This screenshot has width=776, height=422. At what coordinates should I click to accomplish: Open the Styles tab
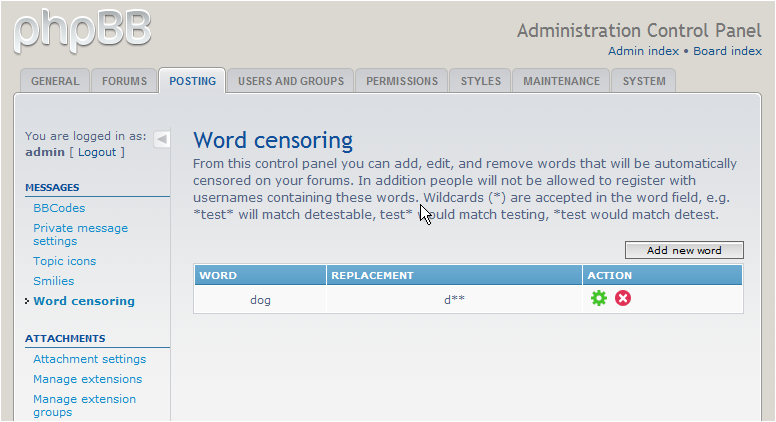pos(481,81)
